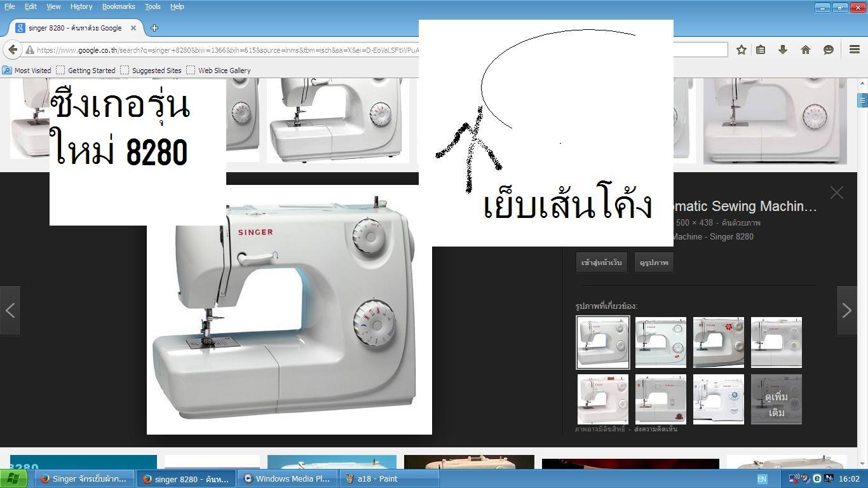The width and height of the screenshot is (868, 488).
Task: Select second related thumbnail in top row
Action: (661, 342)
